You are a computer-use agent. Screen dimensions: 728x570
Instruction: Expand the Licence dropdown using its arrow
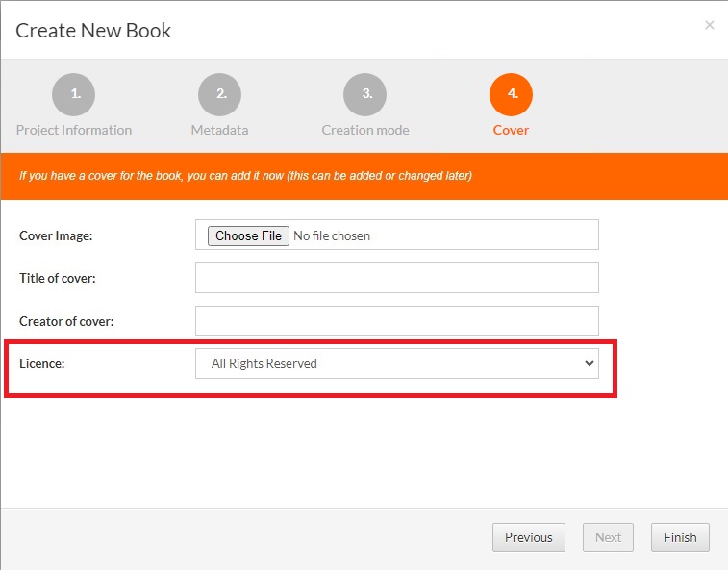tap(589, 363)
